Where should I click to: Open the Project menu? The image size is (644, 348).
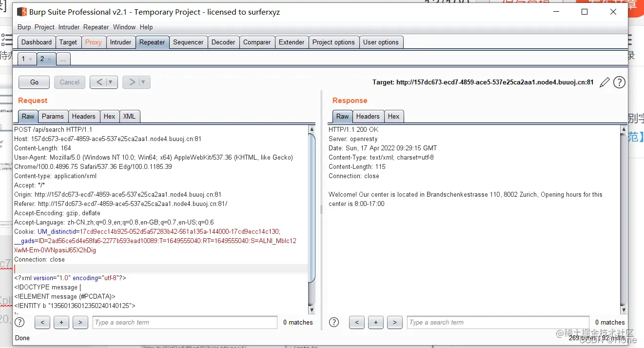[x=44, y=27]
